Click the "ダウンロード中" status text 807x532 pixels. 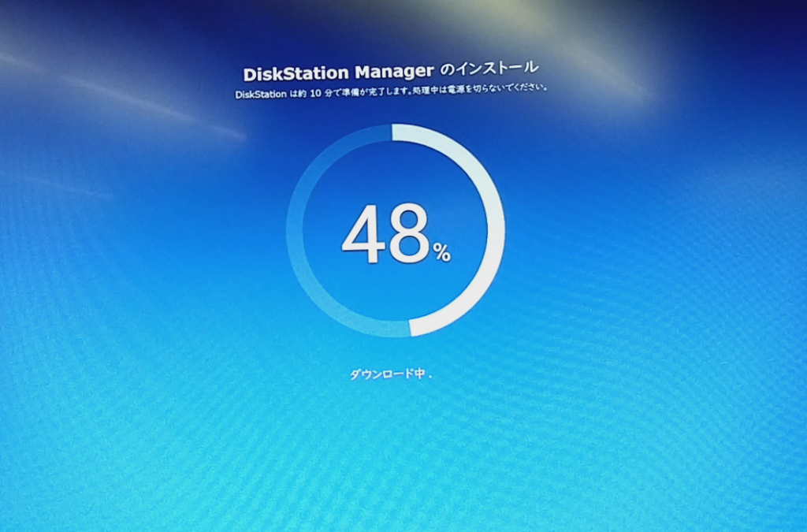click(387, 374)
